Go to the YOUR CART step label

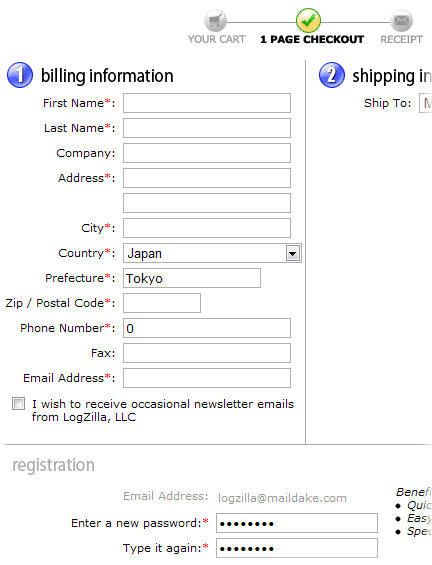point(217,39)
